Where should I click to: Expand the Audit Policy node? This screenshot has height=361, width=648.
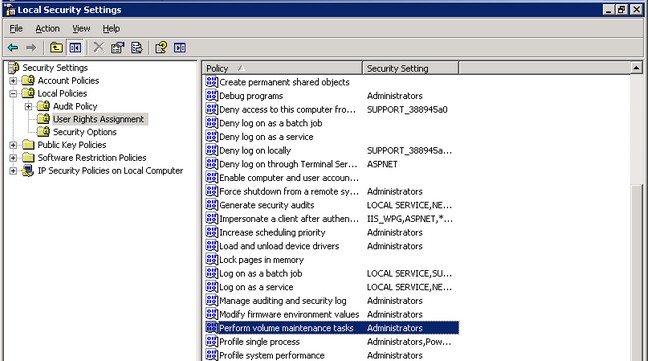click(x=28, y=107)
